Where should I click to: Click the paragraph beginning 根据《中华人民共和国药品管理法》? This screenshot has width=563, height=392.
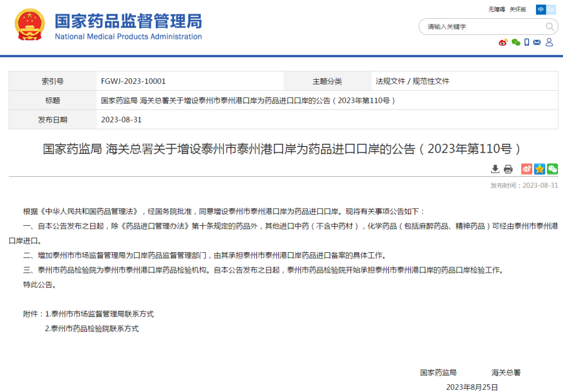tap(224, 212)
